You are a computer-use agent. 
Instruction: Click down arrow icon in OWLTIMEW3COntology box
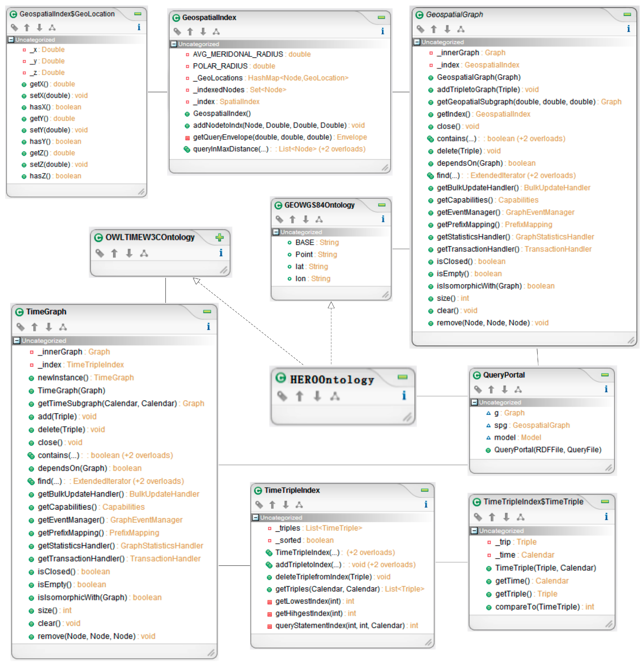point(129,253)
